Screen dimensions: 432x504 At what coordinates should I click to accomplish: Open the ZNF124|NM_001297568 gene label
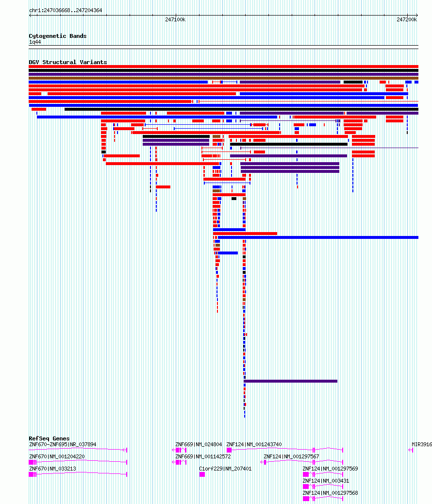tap(330, 493)
